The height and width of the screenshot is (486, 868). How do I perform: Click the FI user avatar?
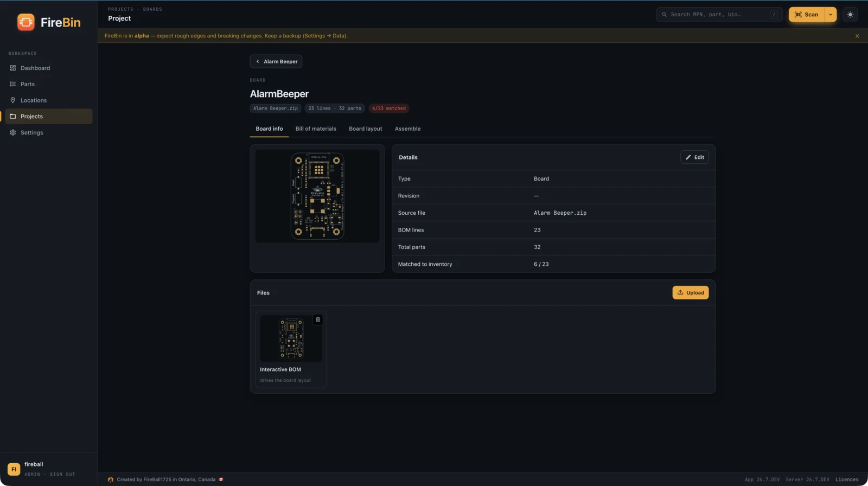point(14,469)
